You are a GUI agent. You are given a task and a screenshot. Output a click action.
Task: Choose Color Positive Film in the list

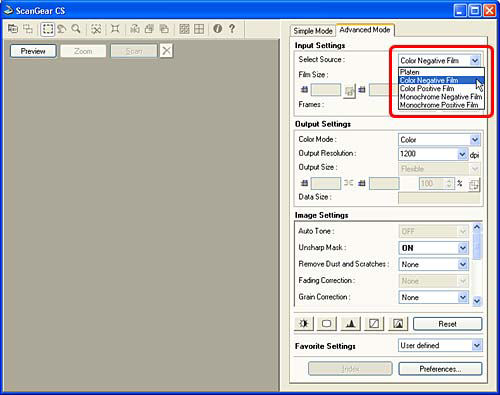[441, 89]
